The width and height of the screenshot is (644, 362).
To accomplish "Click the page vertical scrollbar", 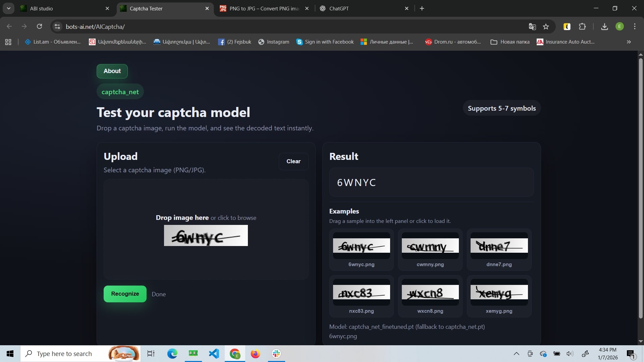I will click(641, 188).
